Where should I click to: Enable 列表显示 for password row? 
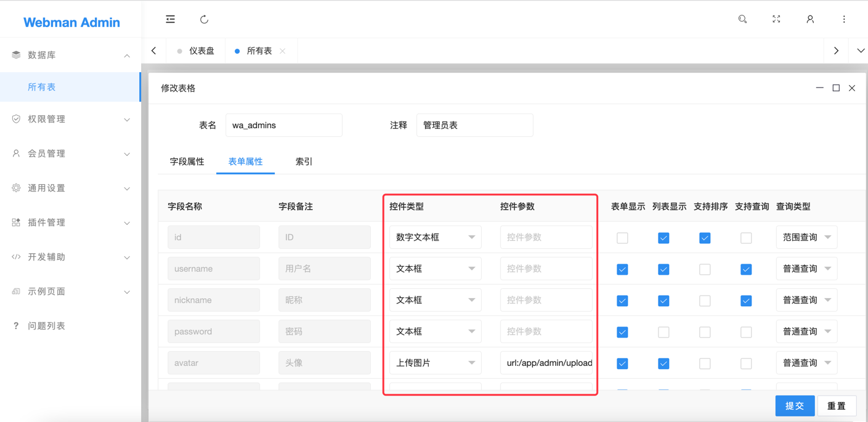[x=663, y=332]
